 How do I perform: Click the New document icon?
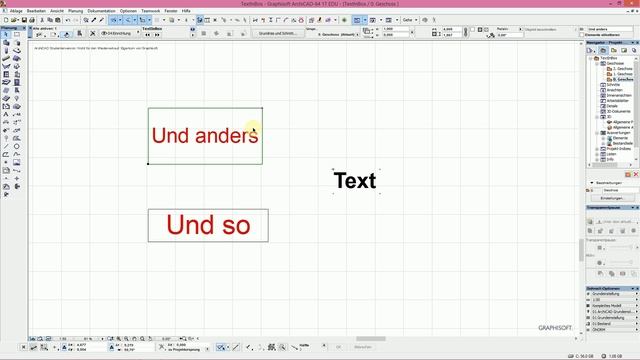pos(6,20)
